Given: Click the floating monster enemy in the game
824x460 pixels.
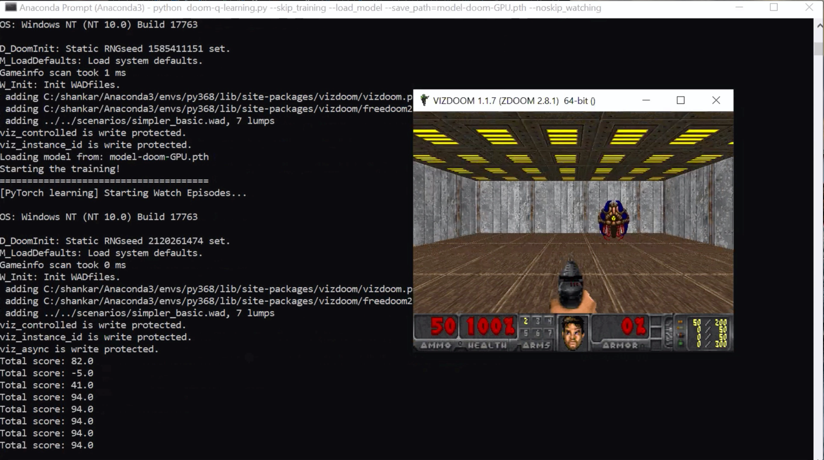Looking at the screenshot, I should point(613,219).
